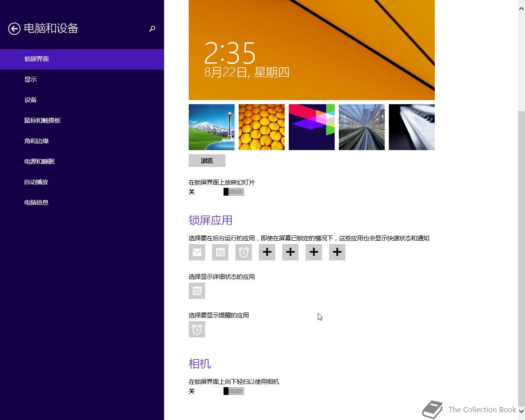
Task: Add app using the first plus slot
Action: click(x=267, y=252)
